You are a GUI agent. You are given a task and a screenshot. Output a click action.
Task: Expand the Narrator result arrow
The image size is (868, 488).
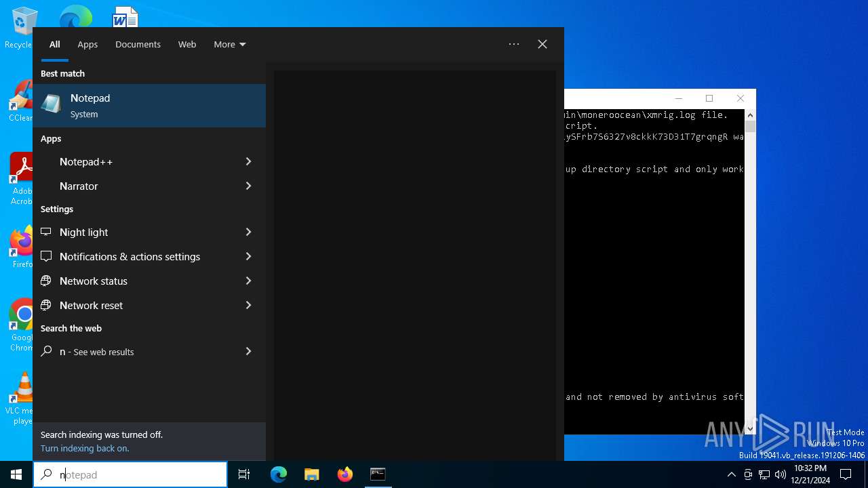248,186
